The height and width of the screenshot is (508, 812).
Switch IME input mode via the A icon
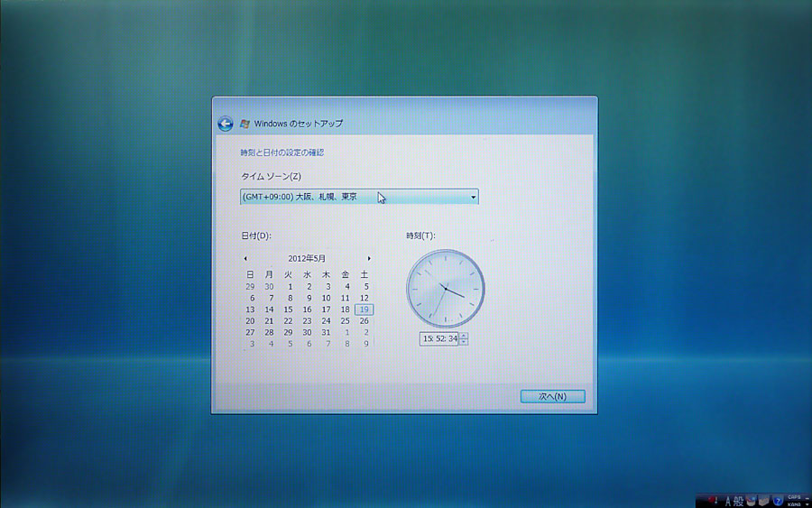(727, 501)
